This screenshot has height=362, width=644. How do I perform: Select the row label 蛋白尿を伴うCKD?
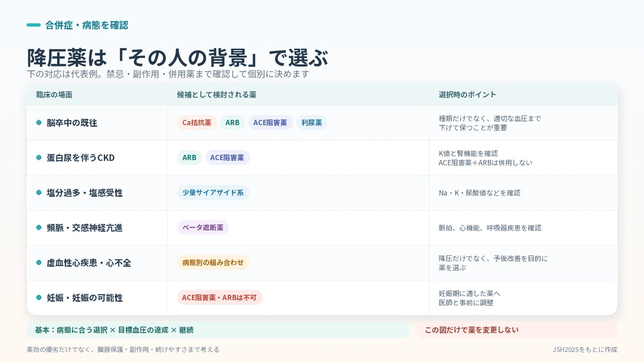[80, 158]
